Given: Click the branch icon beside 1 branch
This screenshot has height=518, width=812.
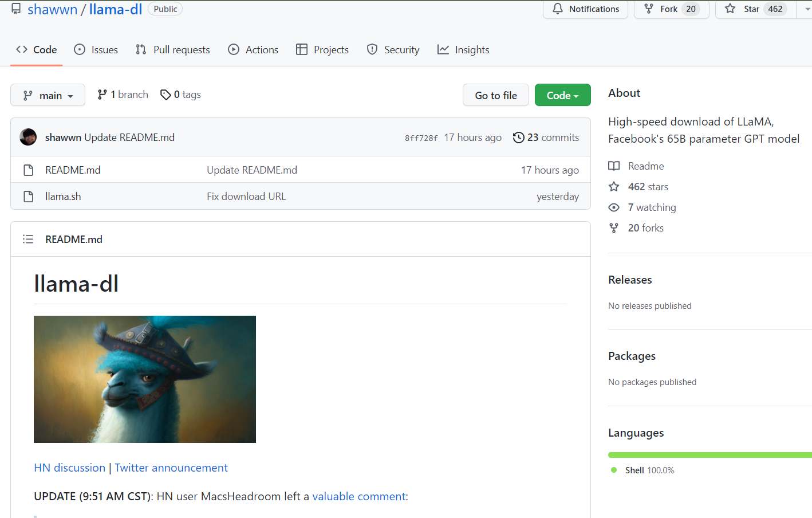Looking at the screenshot, I should tap(102, 95).
